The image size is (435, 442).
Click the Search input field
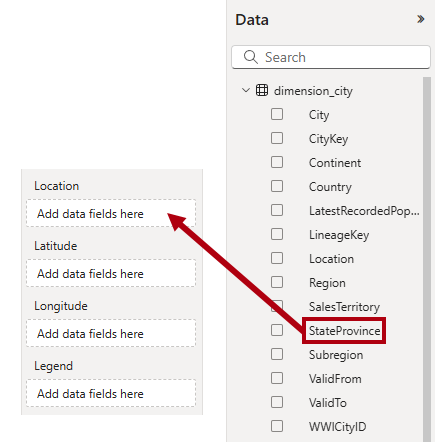coord(331,57)
